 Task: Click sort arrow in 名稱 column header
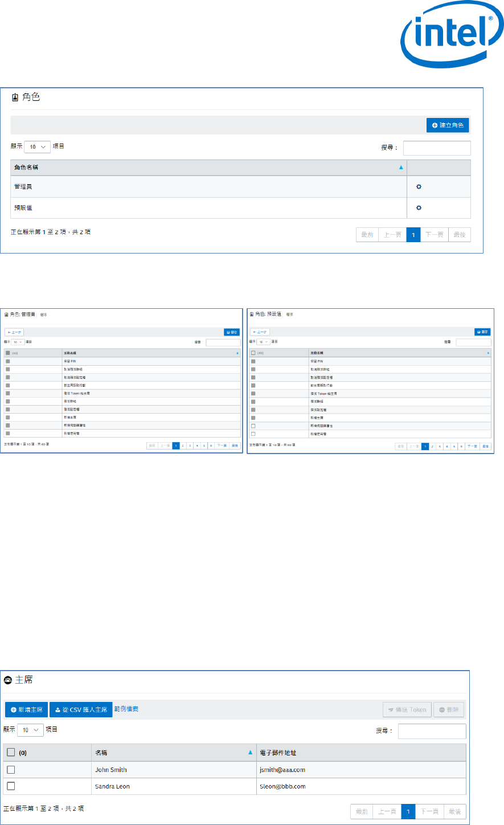(x=250, y=753)
